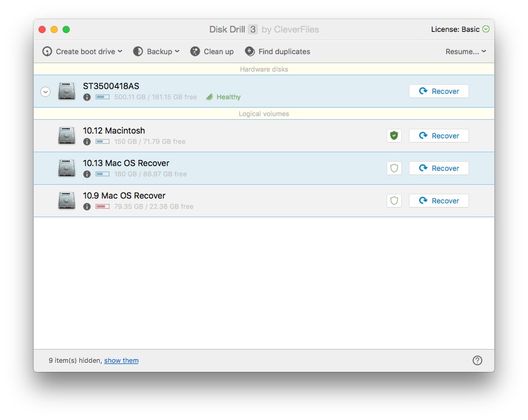528x420 pixels.
Task: Open the Create boot drive menu
Action: pyautogui.click(x=82, y=52)
